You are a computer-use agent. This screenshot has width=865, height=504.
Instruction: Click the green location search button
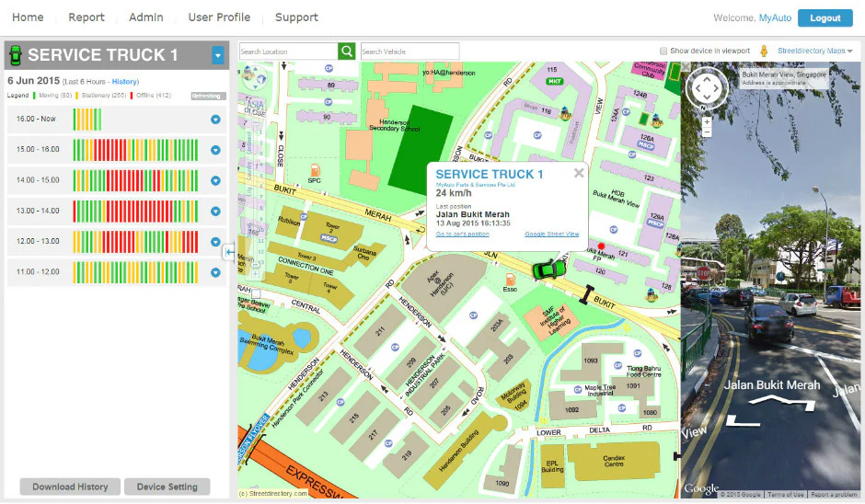346,52
